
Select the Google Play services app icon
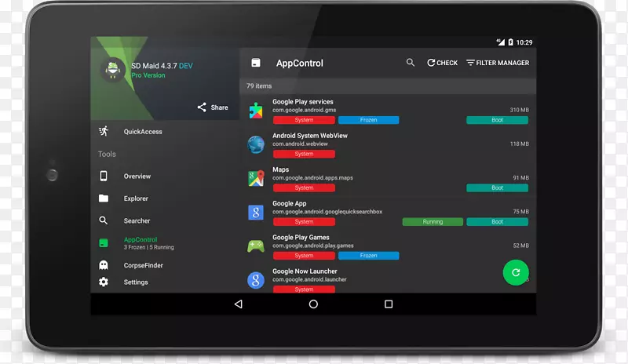(256, 111)
